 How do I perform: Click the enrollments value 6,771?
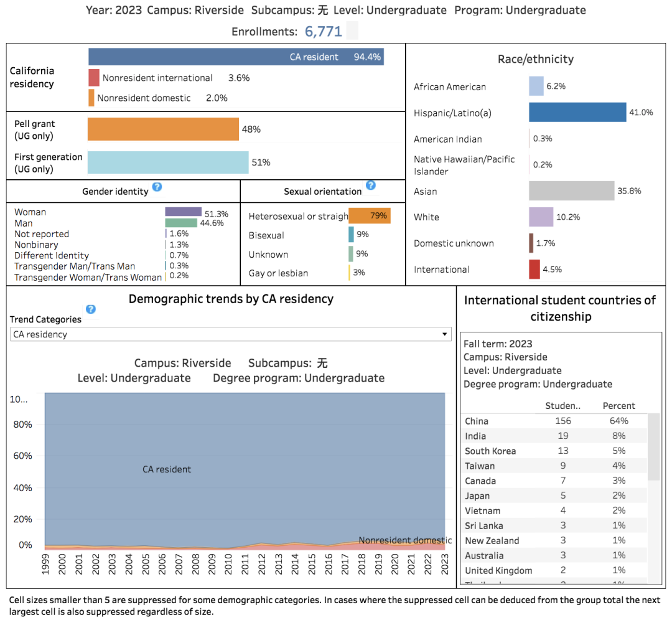point(323,31)
